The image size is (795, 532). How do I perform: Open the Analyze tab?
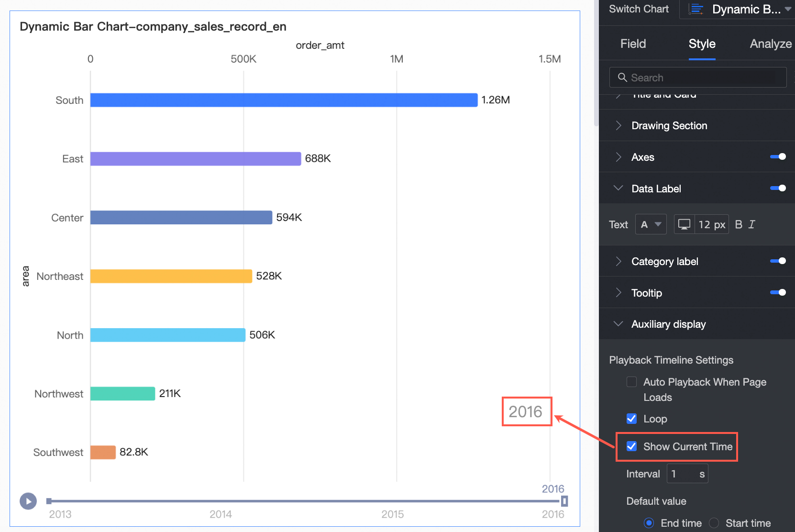pos(770,44)
